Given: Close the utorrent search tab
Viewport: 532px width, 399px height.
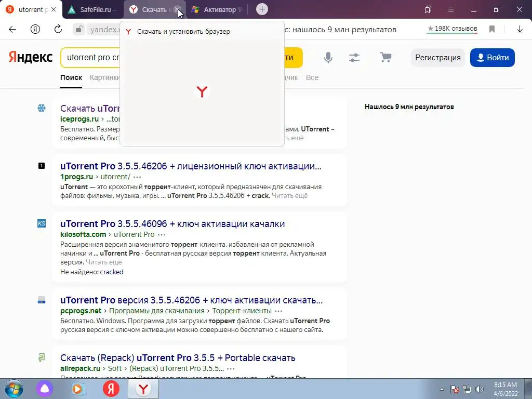Looking at the screenshot, I should (54, 9).
